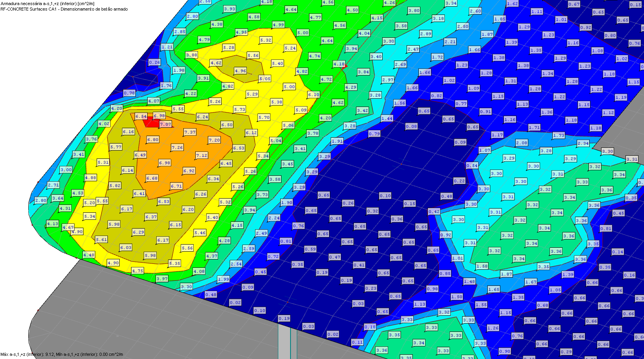Click the 1.62 value label

click(x=512, y=4)
